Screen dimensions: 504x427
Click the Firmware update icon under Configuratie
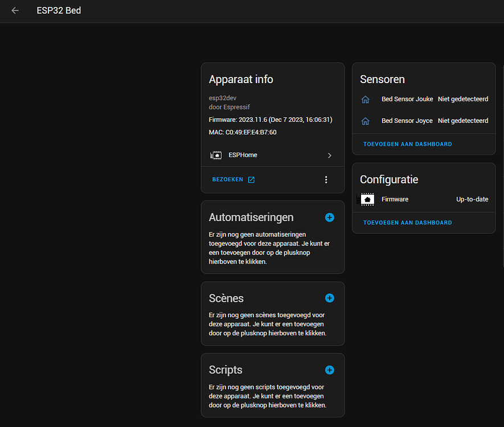click(x=367, y=199)
